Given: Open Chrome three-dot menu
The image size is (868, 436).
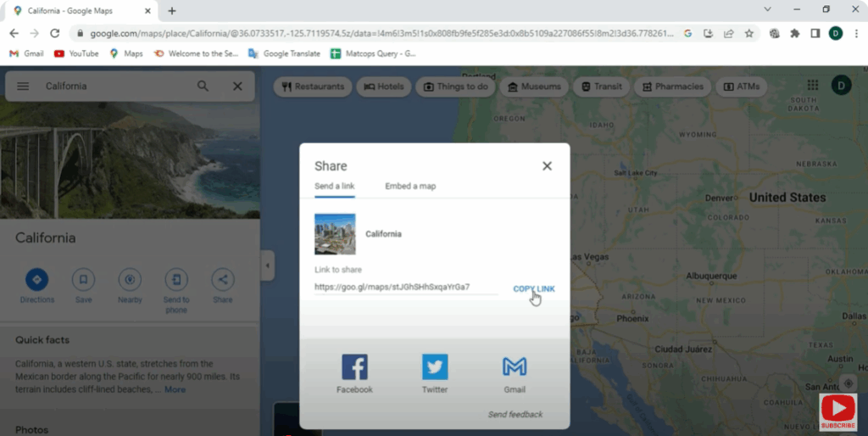Looking at the screenshot, I should pyautogui.click(x=856, y=33).
